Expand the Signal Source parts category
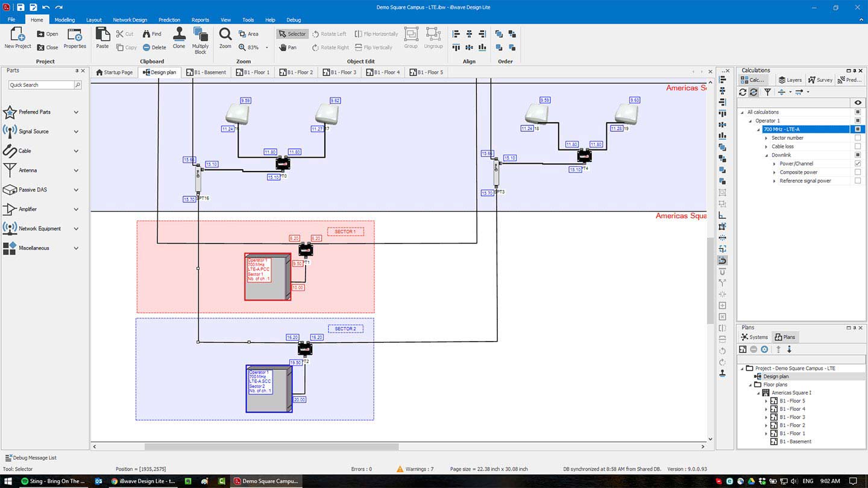 [x=76, y=131]
